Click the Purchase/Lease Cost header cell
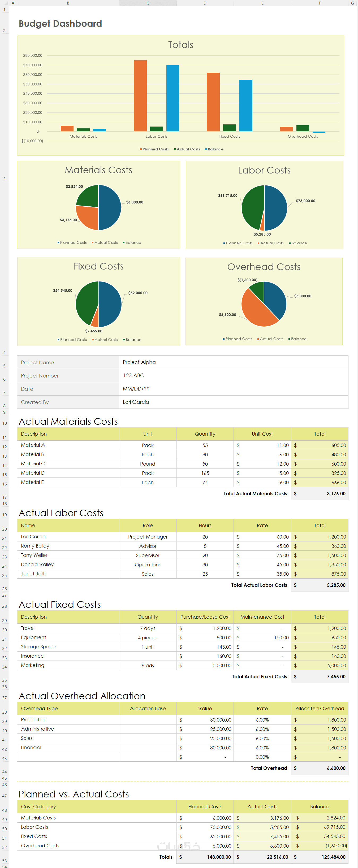 click(x=205, y=617)
